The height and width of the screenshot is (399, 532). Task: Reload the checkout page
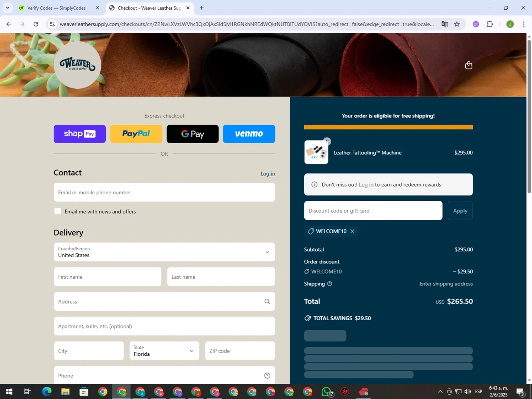click(x=36, y=24)
